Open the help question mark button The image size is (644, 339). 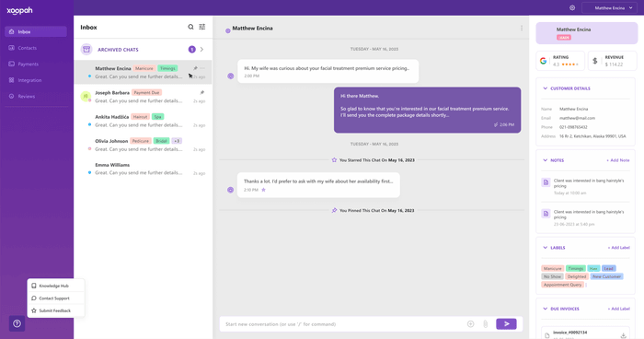click(x=17, y=323)
